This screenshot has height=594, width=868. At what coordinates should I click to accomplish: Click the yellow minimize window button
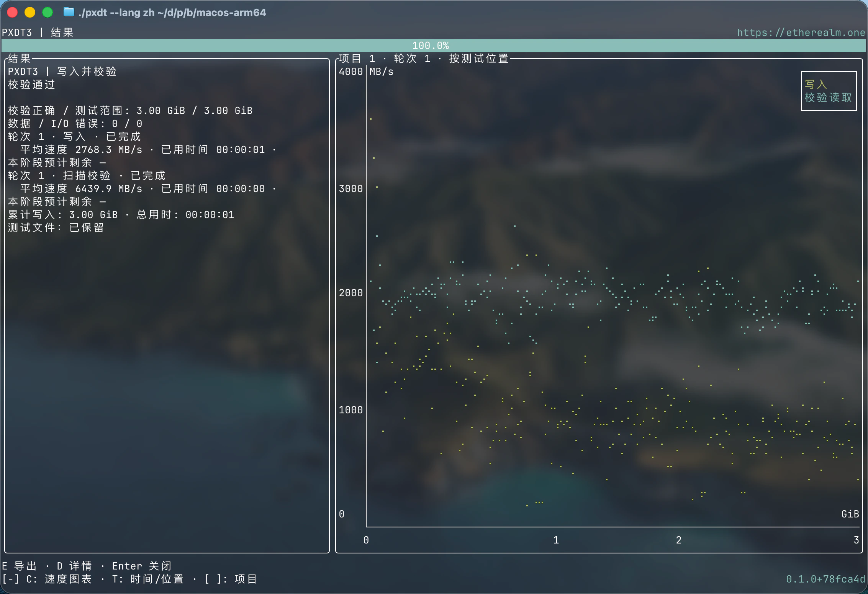click(30, 12)
